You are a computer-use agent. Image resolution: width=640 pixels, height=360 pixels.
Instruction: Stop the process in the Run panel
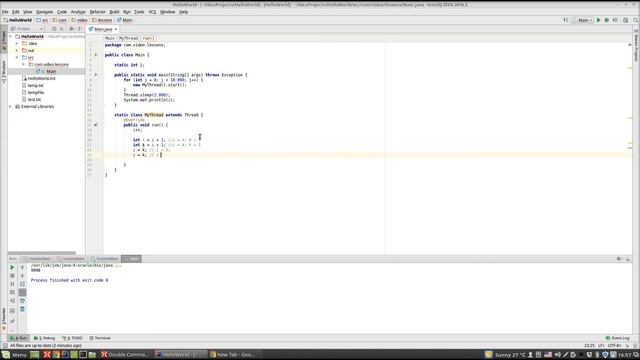12,276
